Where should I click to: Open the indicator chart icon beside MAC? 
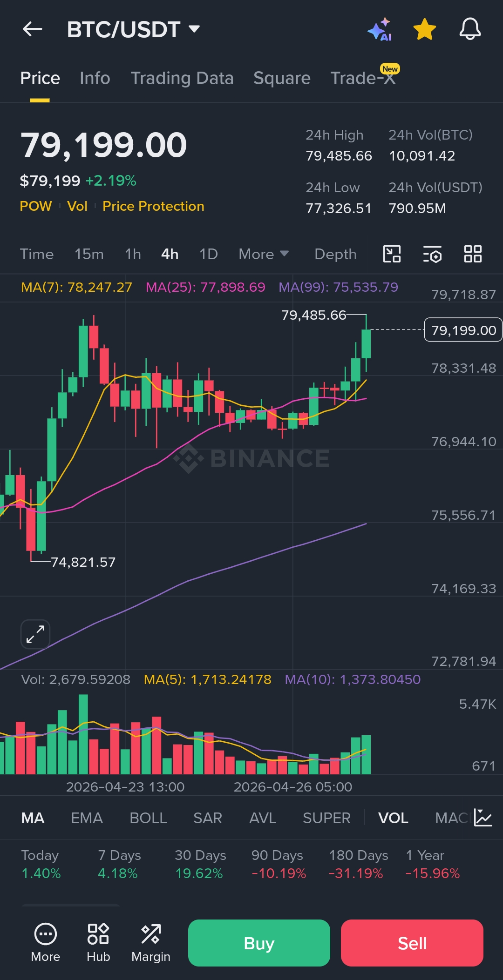coord(483,818)
